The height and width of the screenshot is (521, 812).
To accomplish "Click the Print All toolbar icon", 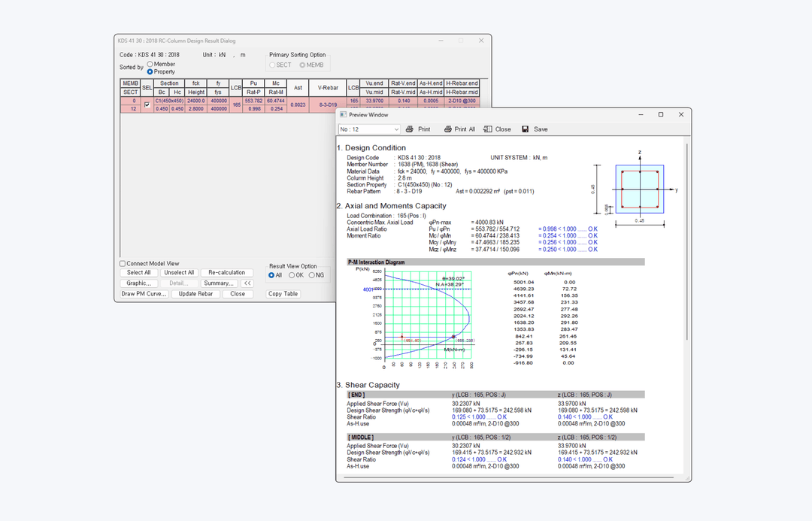I will coord(448,129).
